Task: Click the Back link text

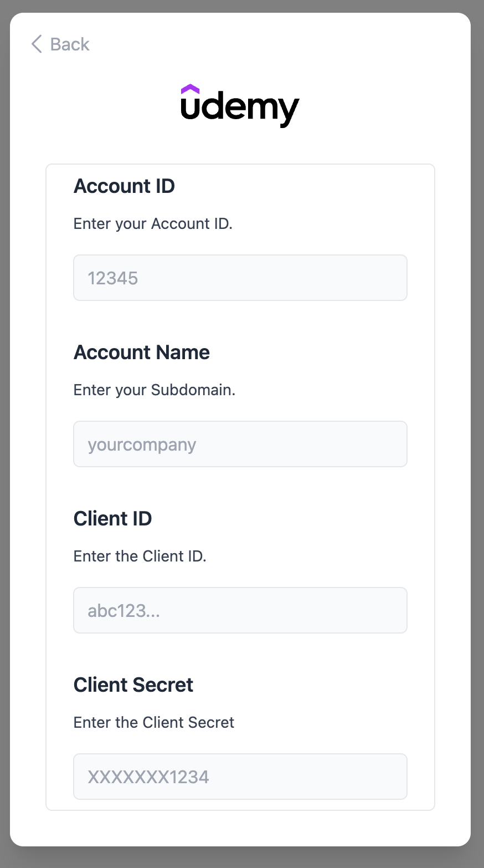Action: click(x=69, y=44)
